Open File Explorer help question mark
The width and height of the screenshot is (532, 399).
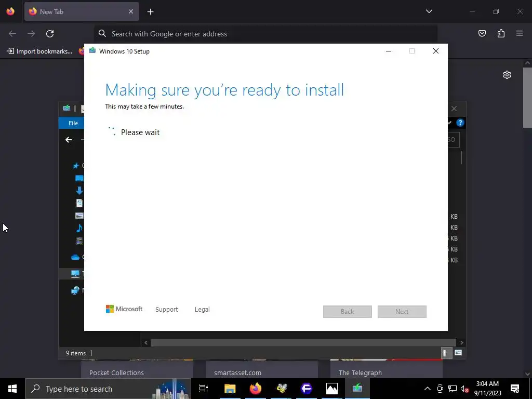(x=460, y=123)
